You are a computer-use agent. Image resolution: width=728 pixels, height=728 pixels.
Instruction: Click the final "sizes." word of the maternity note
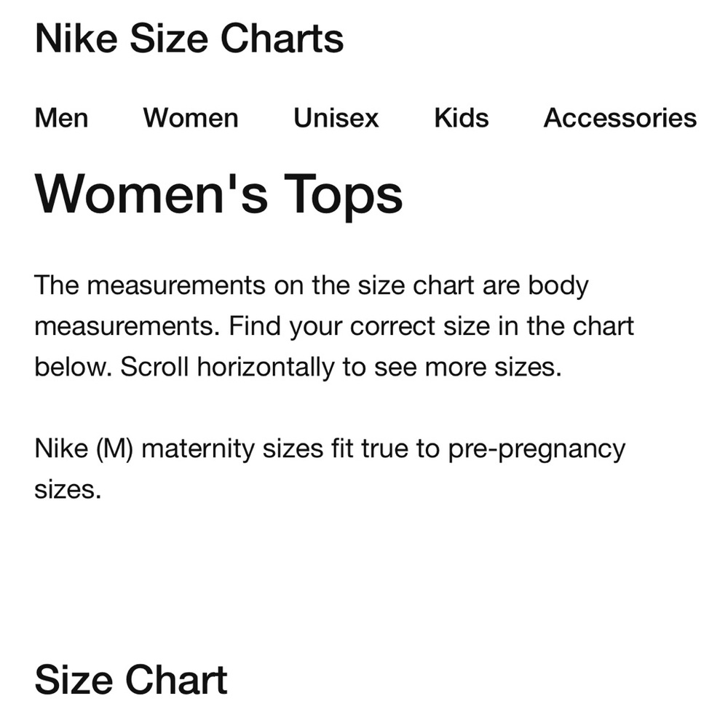click(x=67, y=489)
